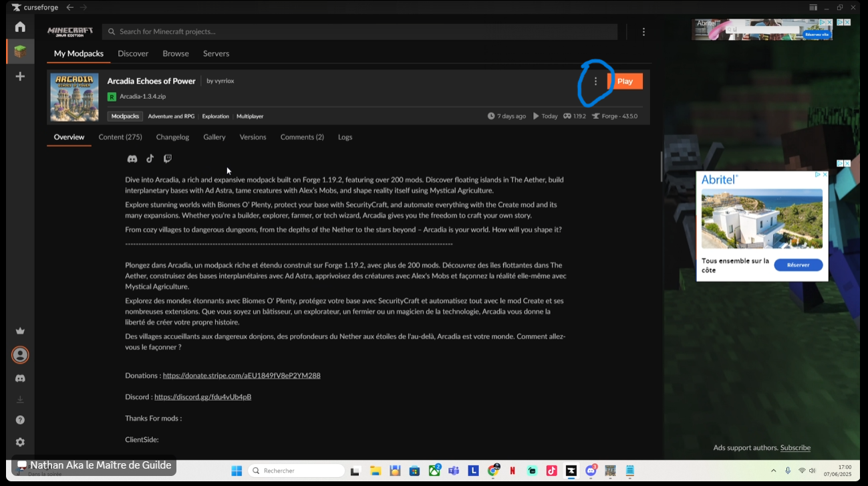Click the Modpacks category tag
The height and width of the screenshot is (486, 868).
(125, 116)
